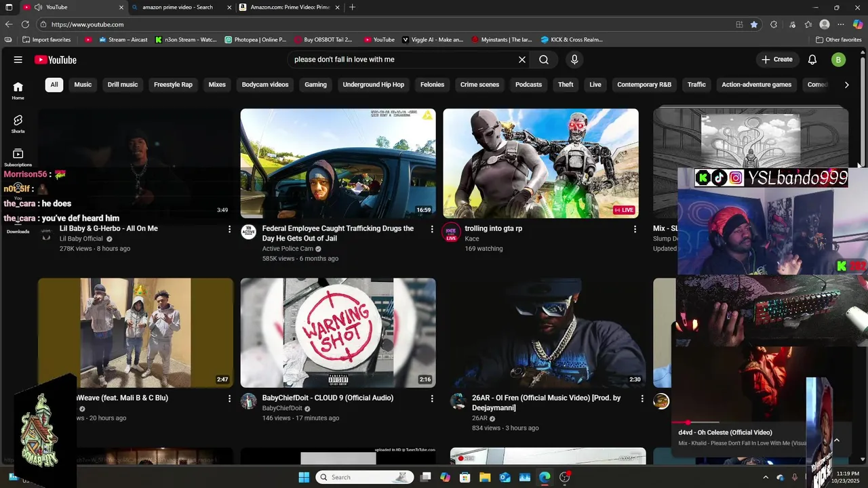Viewport: 868px width, 488px height.
Task: Open the YouTube hamburger guide menu
Action: pyautogui.click(x=18, y=60)
